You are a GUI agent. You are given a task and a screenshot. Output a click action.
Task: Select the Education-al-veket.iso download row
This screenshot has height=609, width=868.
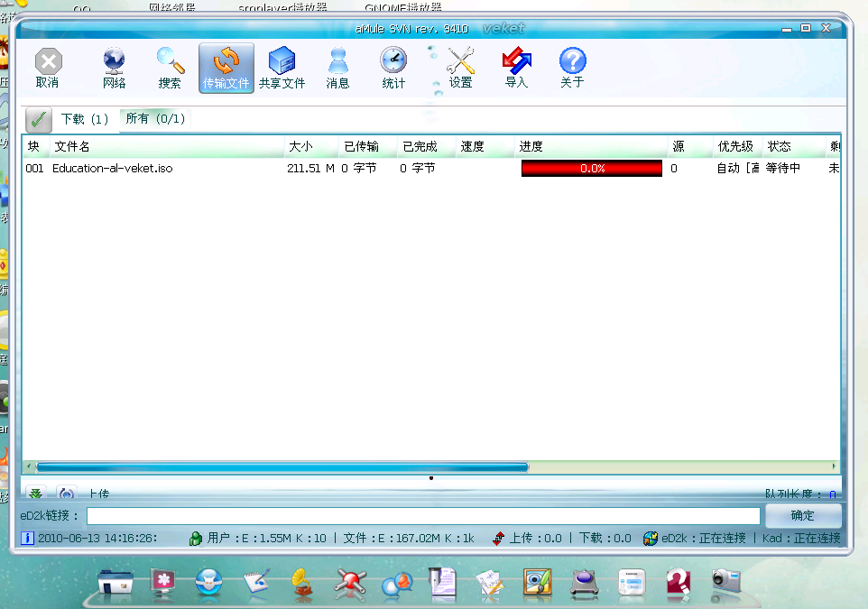click(x=431, y=169)
